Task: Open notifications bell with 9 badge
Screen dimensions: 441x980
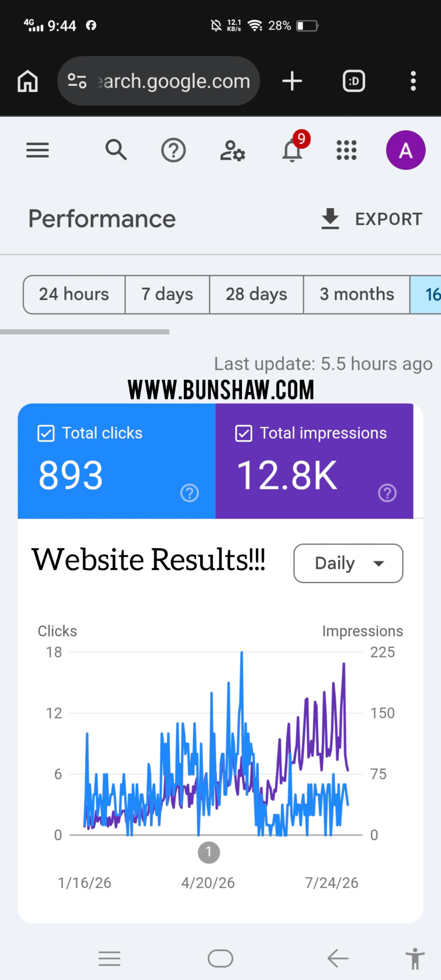Action: coord(295,147)
